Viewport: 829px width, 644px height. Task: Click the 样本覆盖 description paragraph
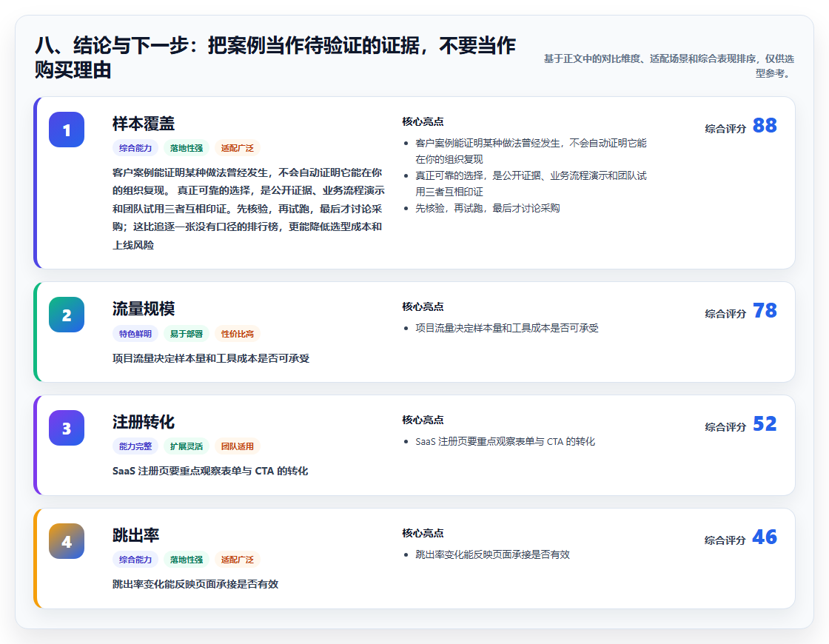pos(249,208)
